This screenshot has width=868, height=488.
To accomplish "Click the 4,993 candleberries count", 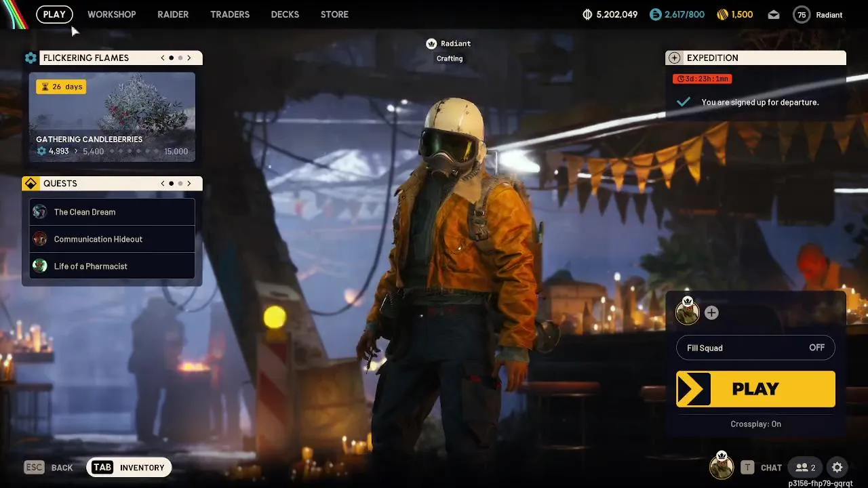I will (x=58, y=151).
